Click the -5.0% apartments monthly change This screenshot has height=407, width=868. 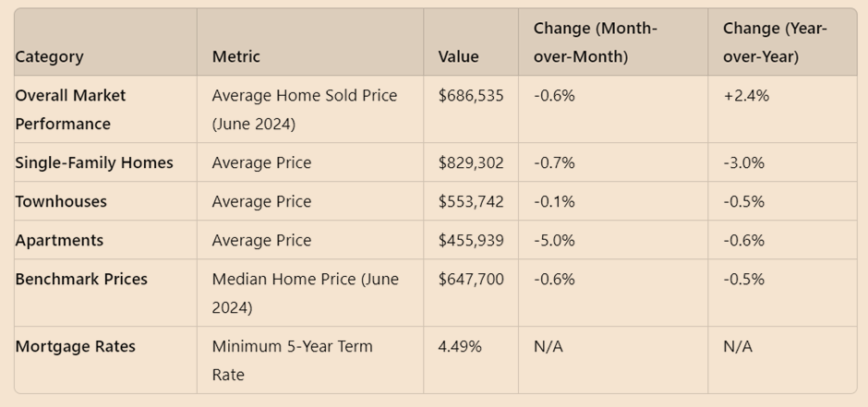(x=554, y=240)
